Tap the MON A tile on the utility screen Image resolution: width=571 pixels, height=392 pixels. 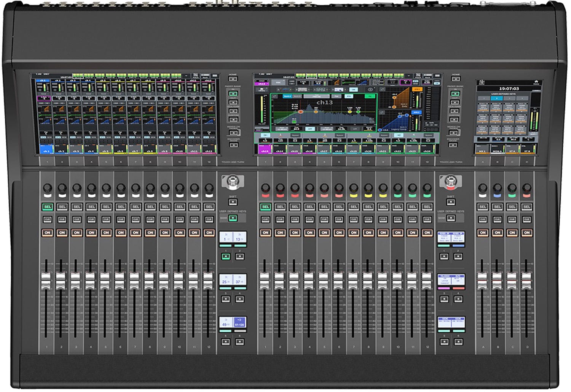[498, 149]
